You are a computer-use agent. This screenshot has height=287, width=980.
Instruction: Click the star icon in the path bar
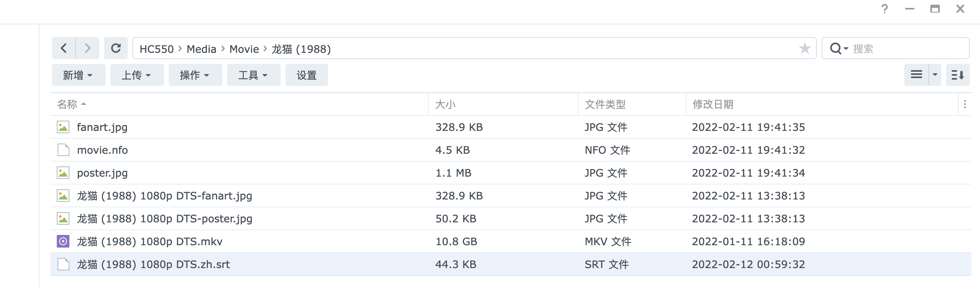pos(805,48)
